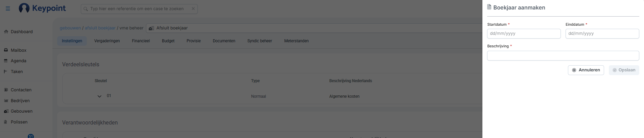Open the Agenda calendar icon
The height and width of the screenshot is (138, 644).
tap(6, 61)
